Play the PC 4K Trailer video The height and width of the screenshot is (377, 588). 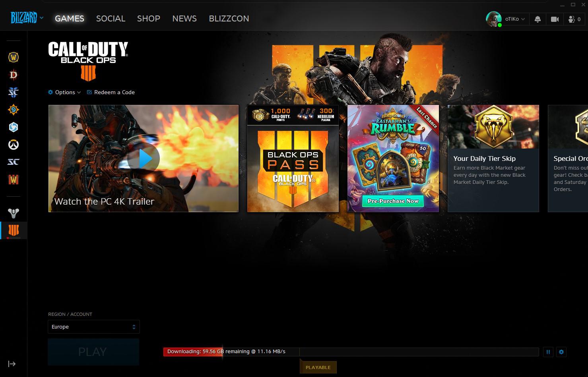[x=144, y=159]
